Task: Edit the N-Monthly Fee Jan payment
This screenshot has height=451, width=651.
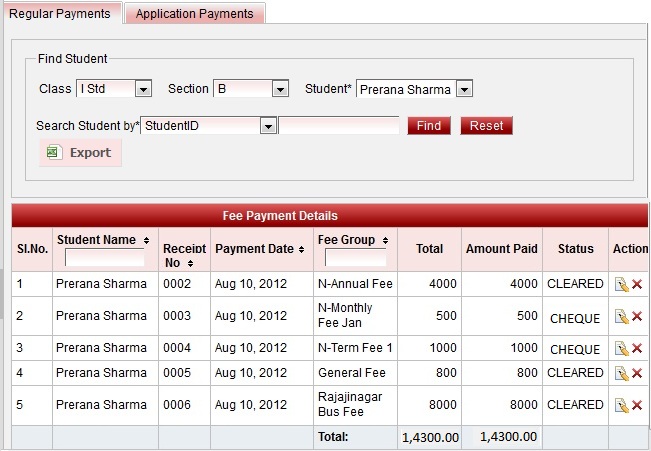Action: pos(621,317)
